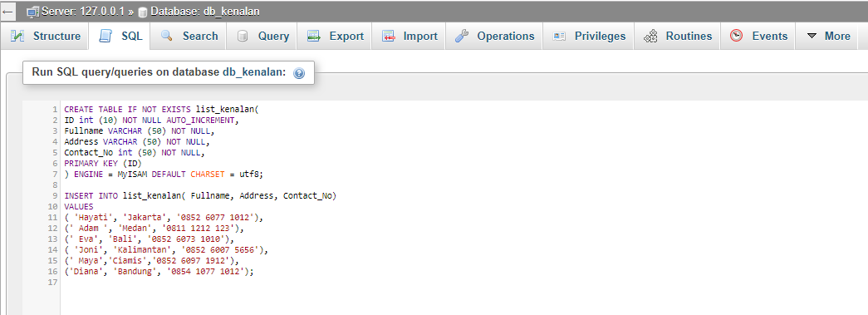The width and height of the screenshot is (868, 315).
Task: Click the Query tab database icon
Action: [243, 36]
